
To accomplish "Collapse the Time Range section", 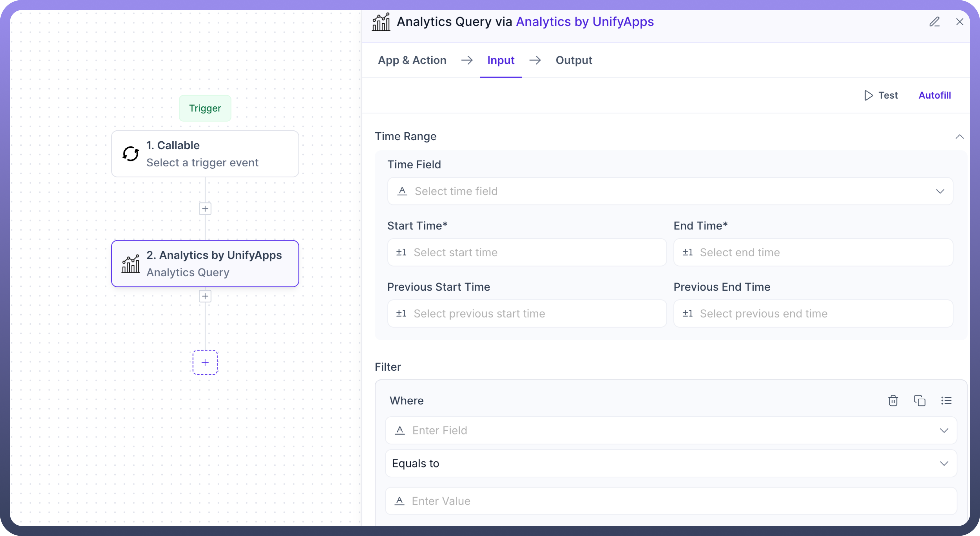I will coord(959,136).
